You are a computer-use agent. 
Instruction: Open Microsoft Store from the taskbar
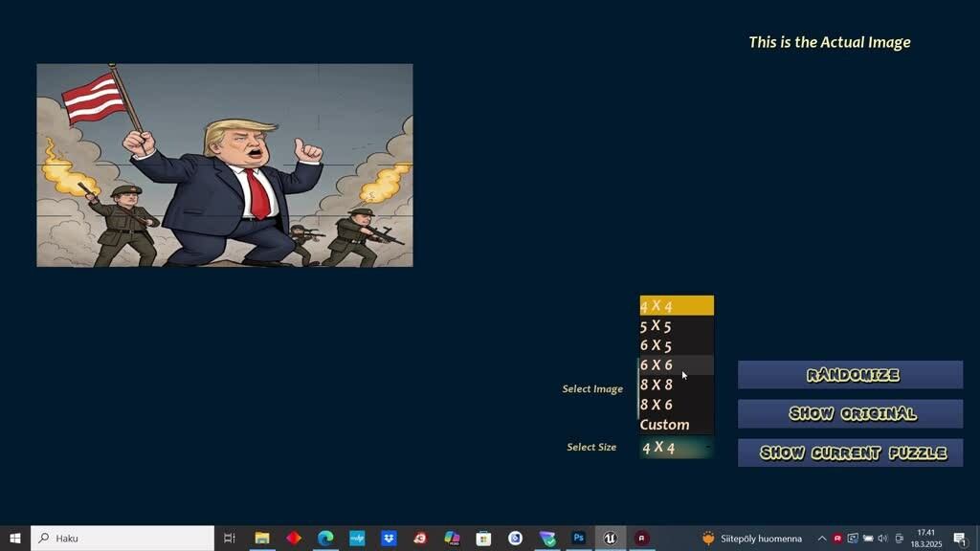(483, 539)
